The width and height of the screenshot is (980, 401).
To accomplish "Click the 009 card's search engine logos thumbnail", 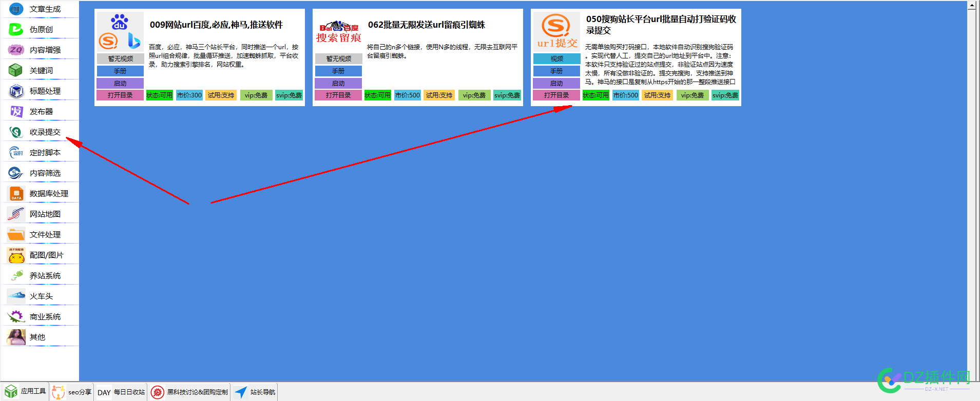I will pyautogui.click(x=120, y=32).
